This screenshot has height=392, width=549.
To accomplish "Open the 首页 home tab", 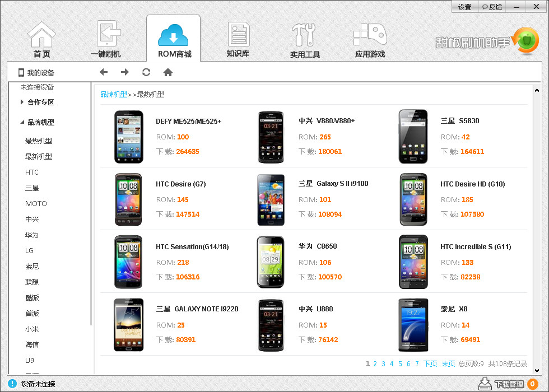I will click(x=41, y=40).
